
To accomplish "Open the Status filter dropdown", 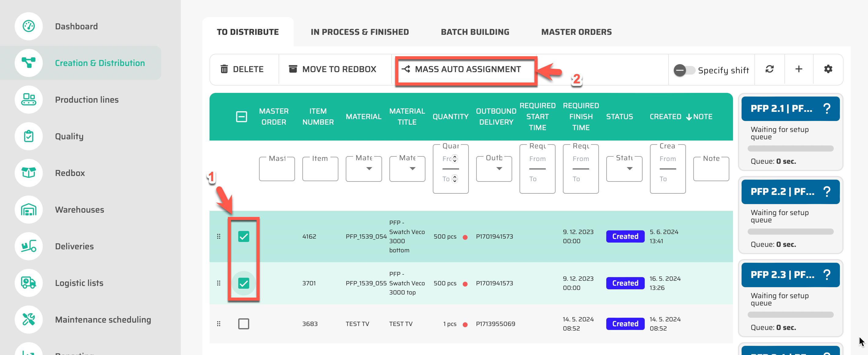I will click(x=624, y=169).
